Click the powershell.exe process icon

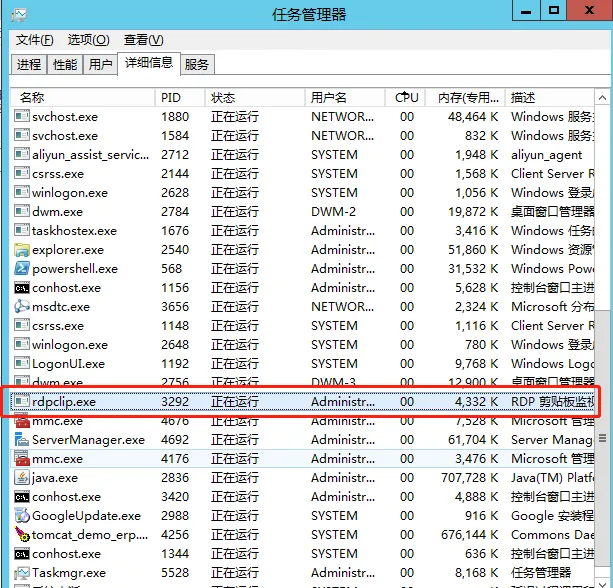[22, 269]
